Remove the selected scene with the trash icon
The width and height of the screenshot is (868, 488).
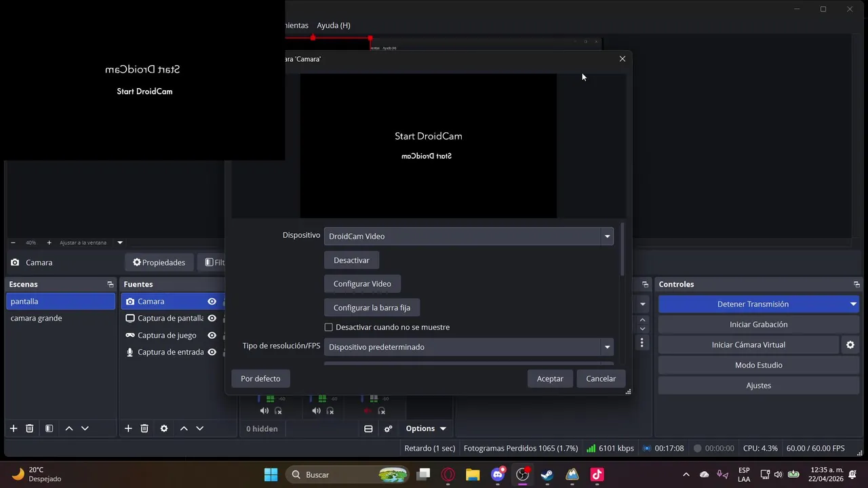tap(29, 428)
